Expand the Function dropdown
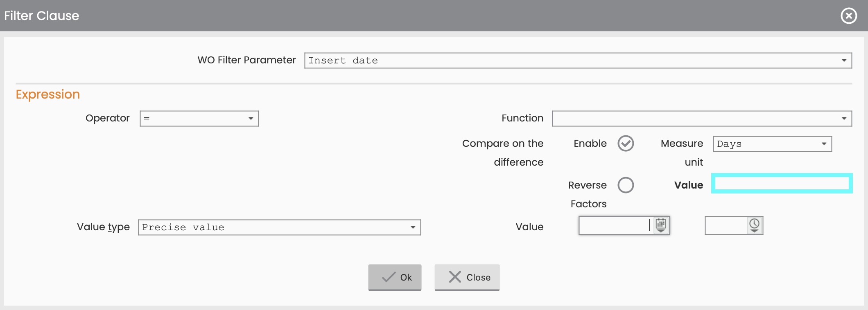Screen dimensions: 868x310 [x=702, y=119]
